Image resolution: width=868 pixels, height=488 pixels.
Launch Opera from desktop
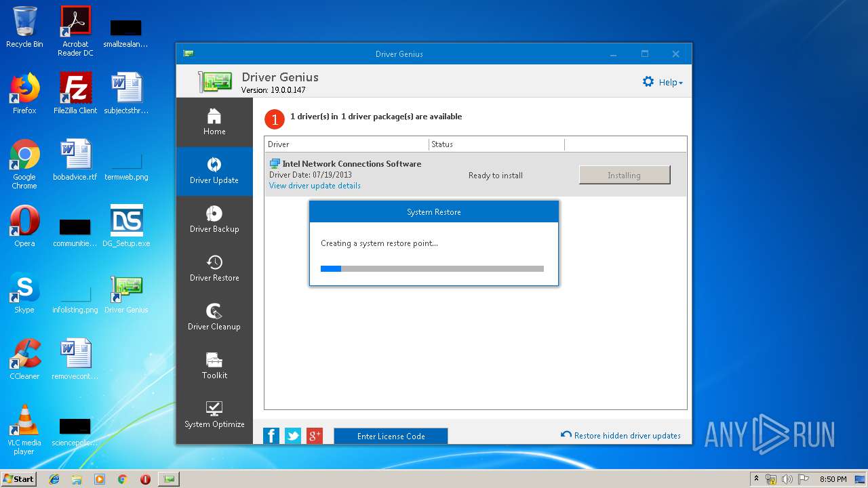(x=24, y=226)
